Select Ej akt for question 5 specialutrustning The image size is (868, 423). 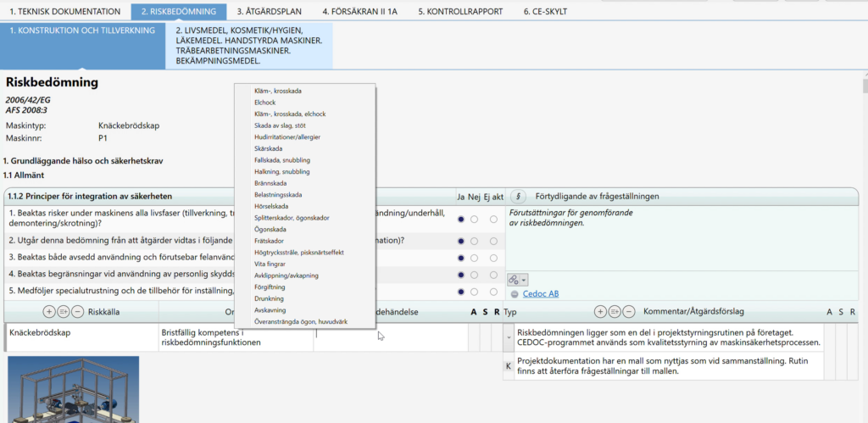[493, 292]
